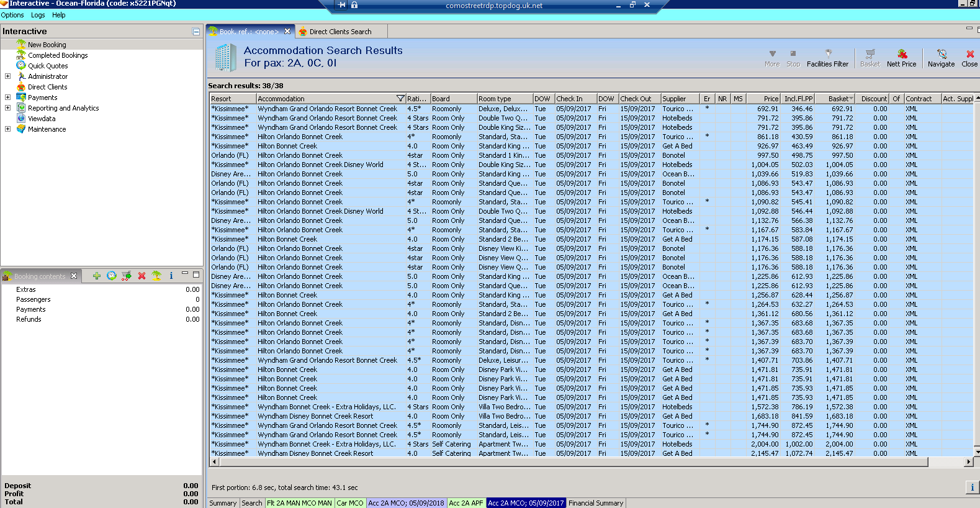Expand the Reporting and Analytics node
Viewport: 980px width, 508px height.
[x=7, y=108]
